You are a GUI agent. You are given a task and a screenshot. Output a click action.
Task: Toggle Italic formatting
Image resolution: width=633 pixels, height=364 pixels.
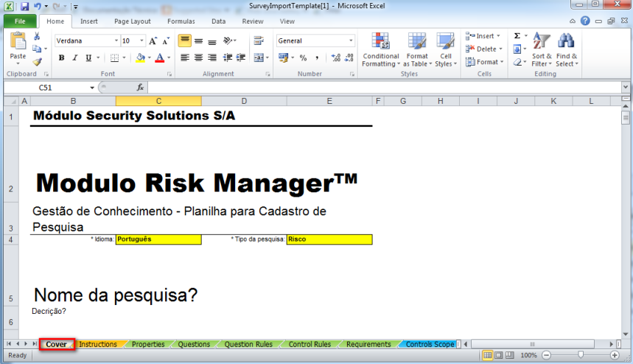click(74, 57)
